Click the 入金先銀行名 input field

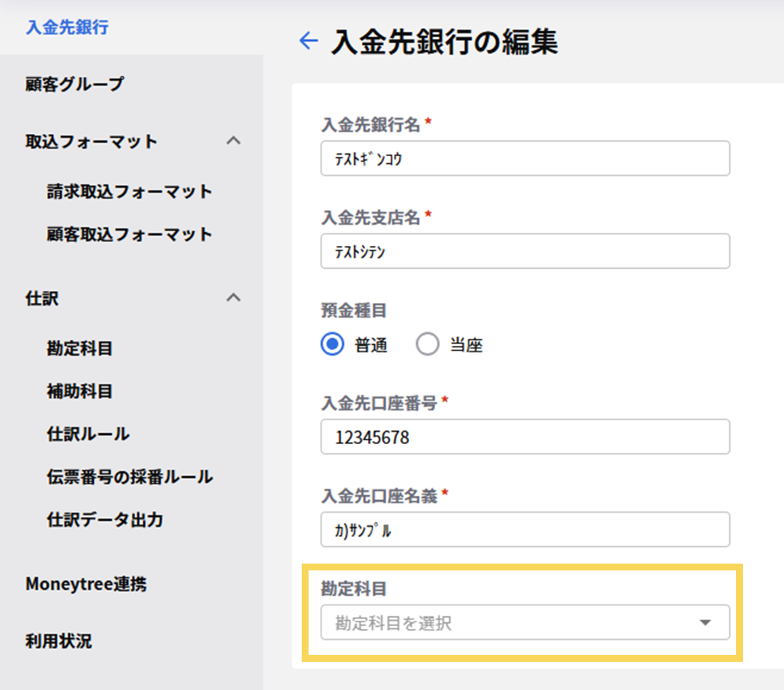click(524, 158)
